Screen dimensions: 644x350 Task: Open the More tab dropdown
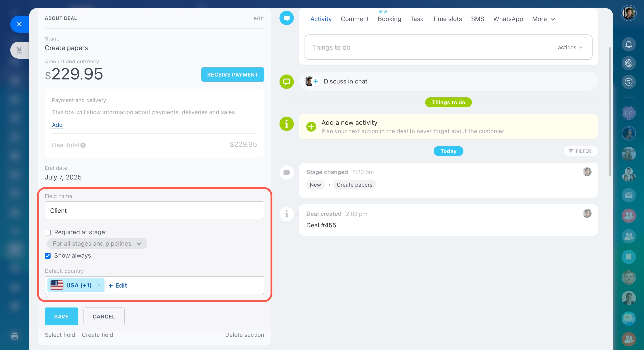(x=543, y=19)
